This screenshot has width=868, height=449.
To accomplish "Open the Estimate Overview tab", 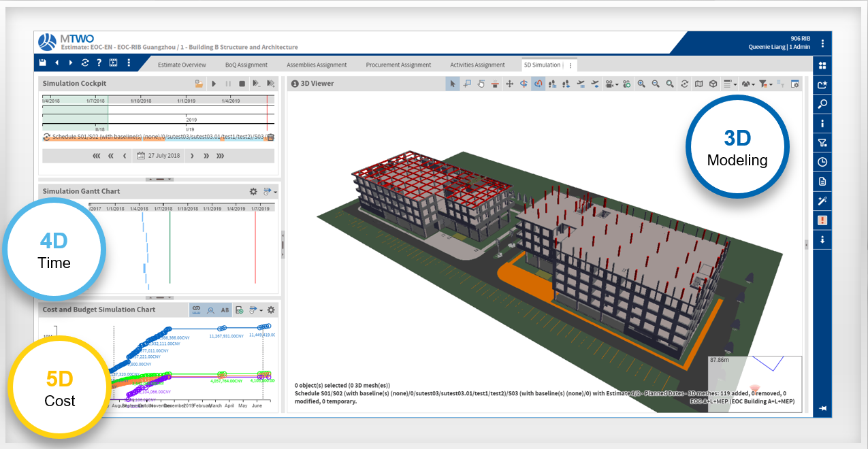I will 182,65.
